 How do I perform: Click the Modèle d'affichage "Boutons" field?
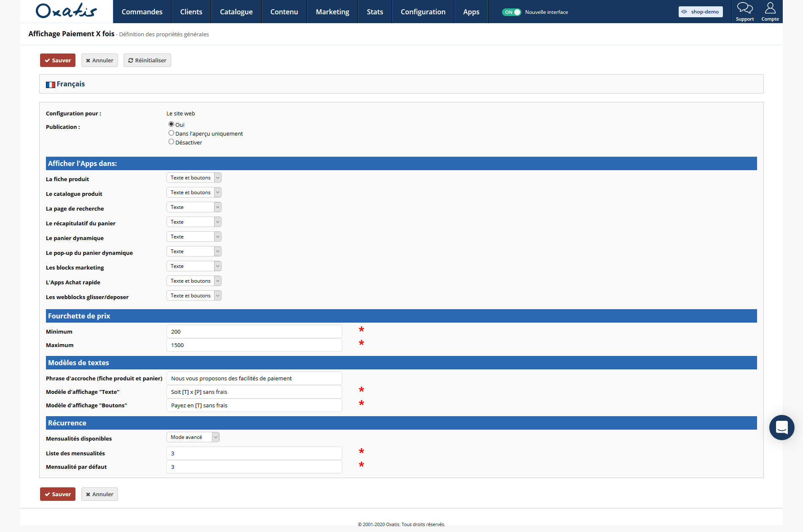tap(254, 405)
